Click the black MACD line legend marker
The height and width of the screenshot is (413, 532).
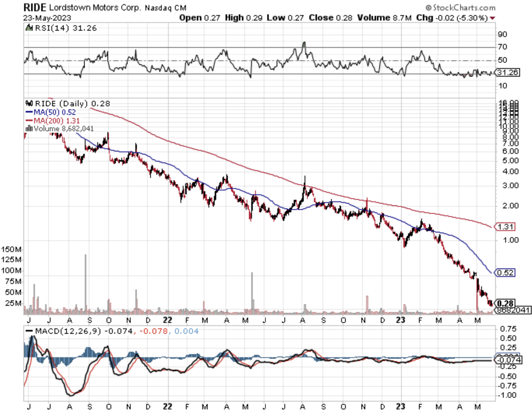(x=29, y=331)
